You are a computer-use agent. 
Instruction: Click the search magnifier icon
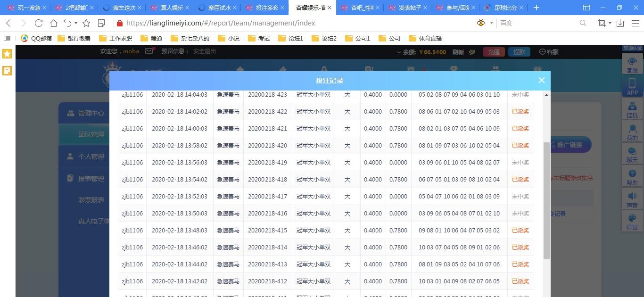point(583,23)
